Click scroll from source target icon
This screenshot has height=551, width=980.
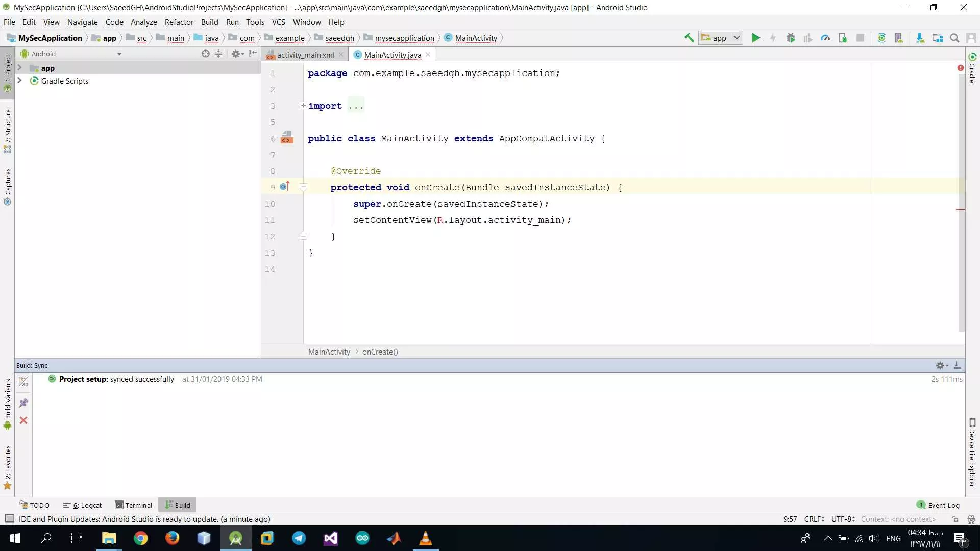pyautogui.click(x=205, y=54)
